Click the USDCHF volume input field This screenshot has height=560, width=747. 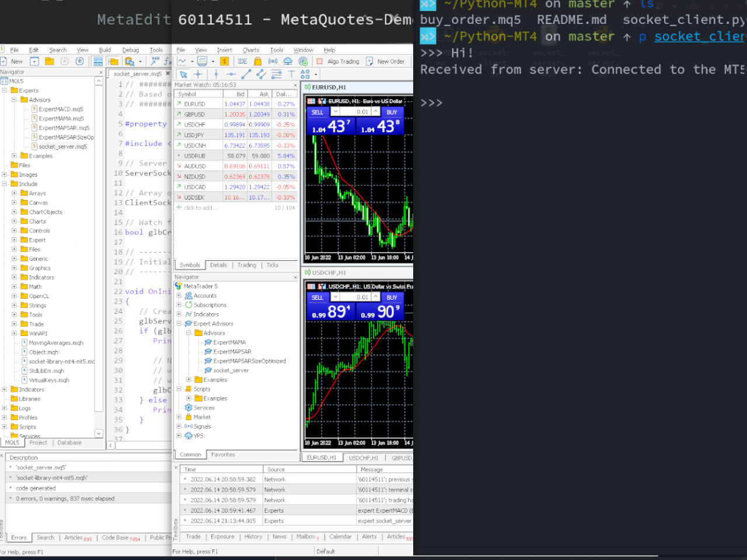(x=355, y=297)
